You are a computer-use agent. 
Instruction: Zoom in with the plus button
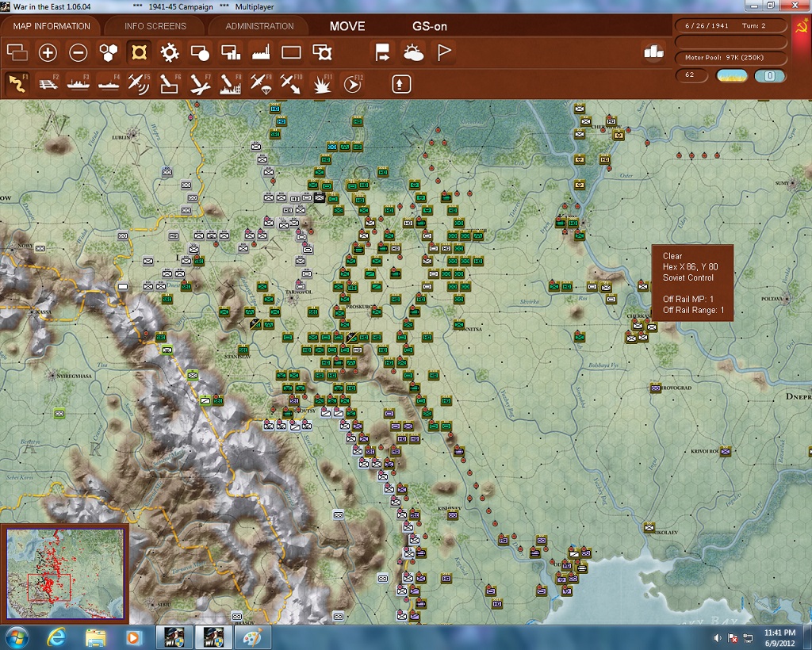48,52
